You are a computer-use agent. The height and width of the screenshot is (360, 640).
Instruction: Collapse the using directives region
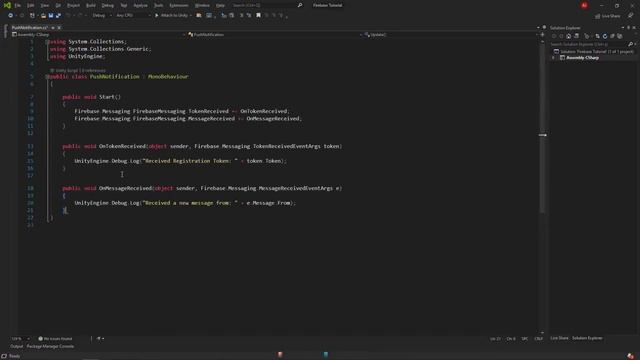tap(47, 42)
